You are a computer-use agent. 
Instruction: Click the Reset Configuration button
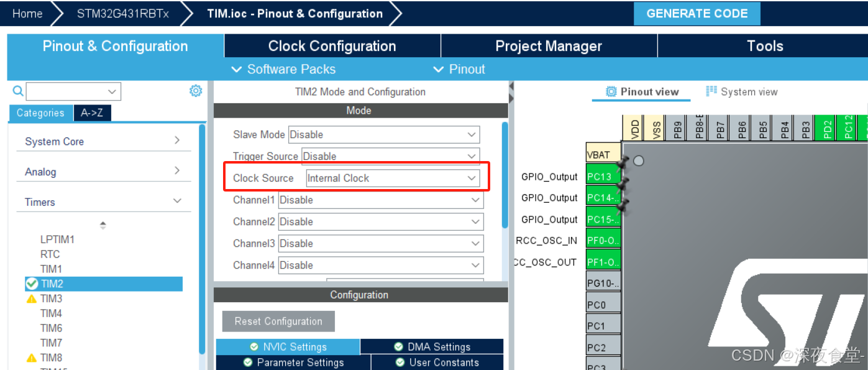278,321
